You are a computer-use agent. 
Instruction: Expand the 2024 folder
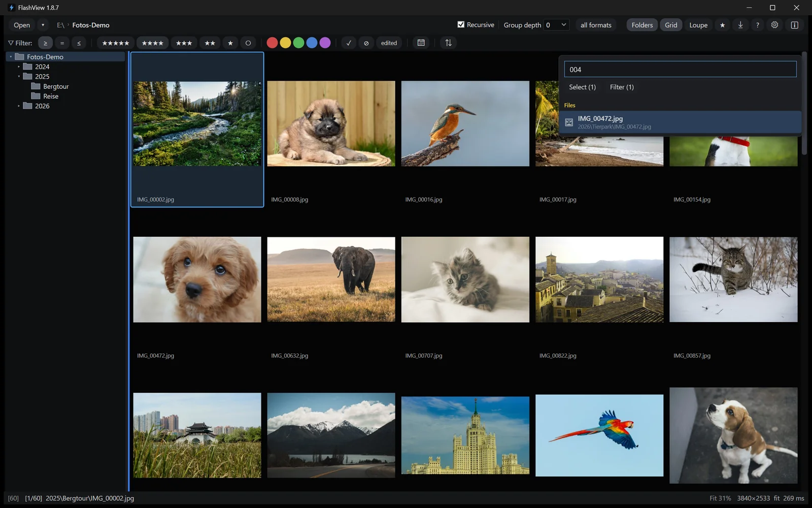19,67
